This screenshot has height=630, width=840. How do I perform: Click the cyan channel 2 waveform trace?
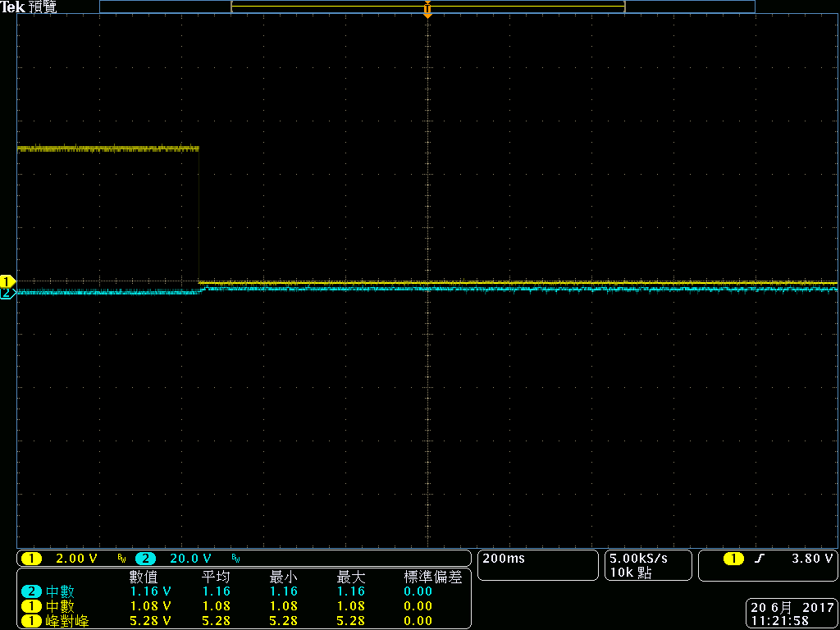pos(427,290)
